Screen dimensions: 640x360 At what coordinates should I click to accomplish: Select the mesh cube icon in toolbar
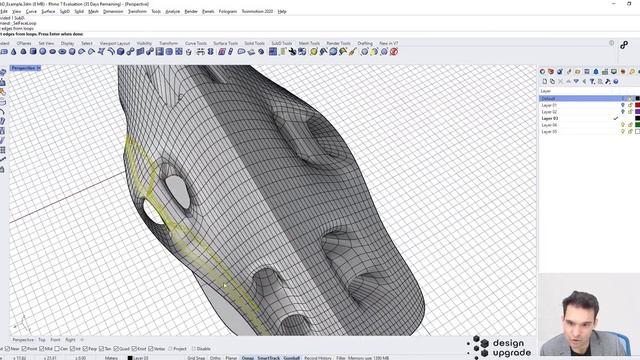(x=120, y=52)
